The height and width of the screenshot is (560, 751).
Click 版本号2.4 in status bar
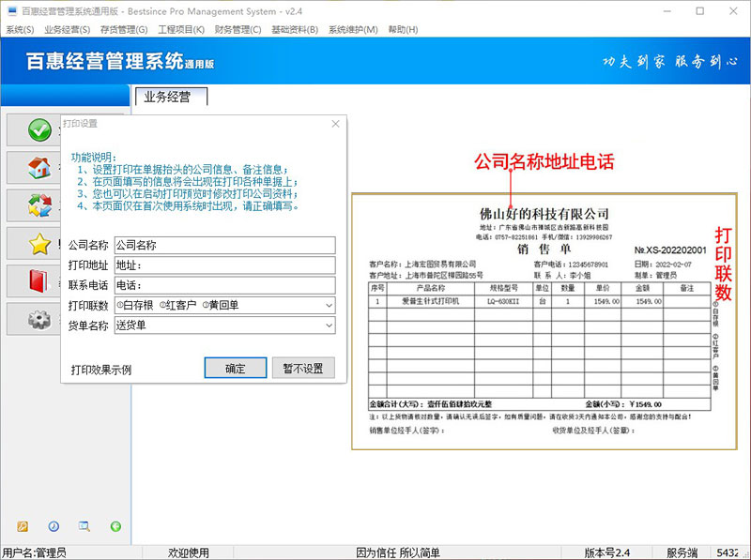click(x=606, y=552)
